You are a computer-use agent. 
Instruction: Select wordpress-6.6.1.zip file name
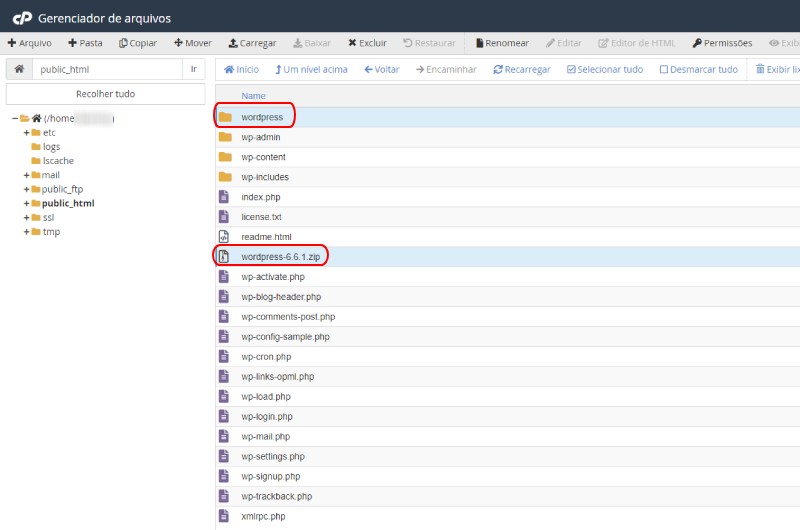coord(281,257)
